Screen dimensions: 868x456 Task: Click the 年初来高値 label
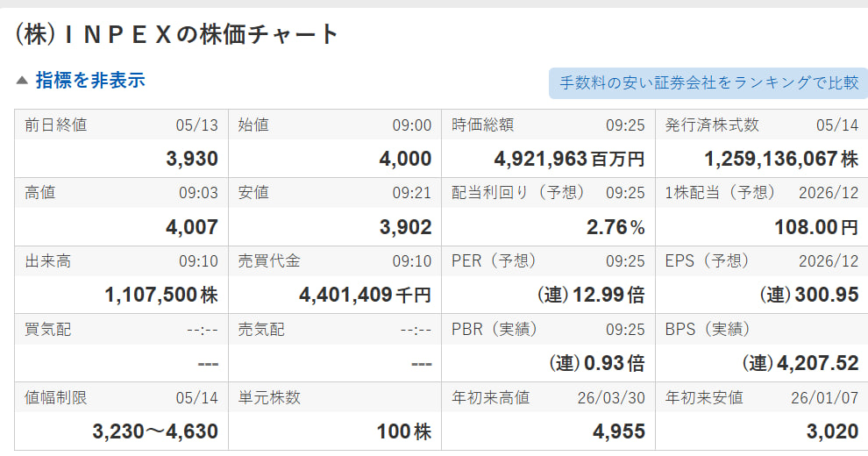click(490, 397)
